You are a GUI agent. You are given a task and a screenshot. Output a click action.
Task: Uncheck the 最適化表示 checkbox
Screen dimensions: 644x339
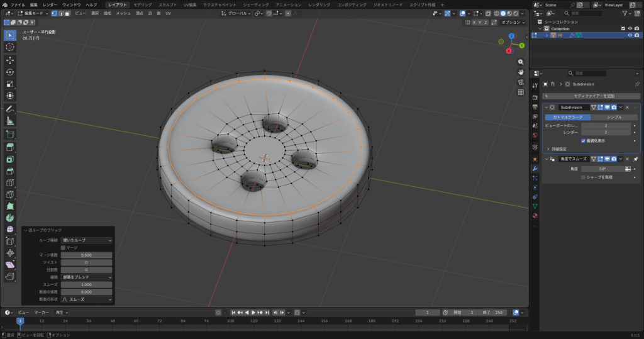coord(583,140)
